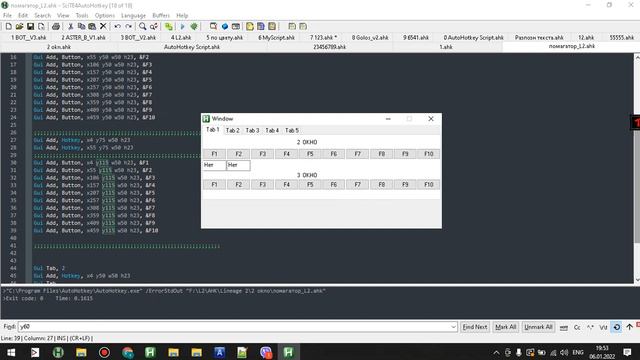
Task: Switch to the 8 Golos_v2.ahk tab
Action: coord(370,38)
